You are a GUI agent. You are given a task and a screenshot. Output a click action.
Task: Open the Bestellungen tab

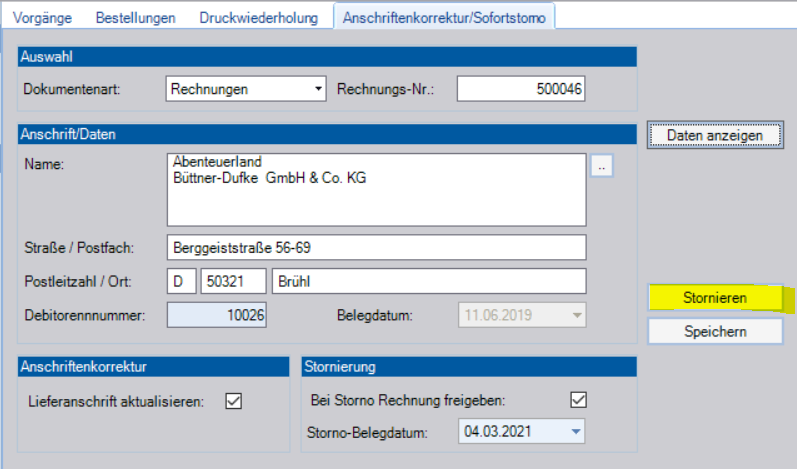coord(134,18)
